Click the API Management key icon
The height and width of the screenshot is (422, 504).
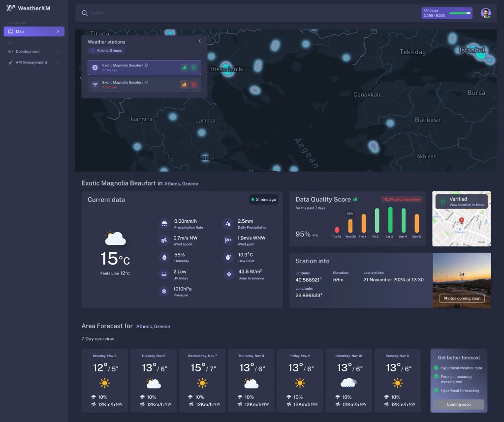coord(11,62)
